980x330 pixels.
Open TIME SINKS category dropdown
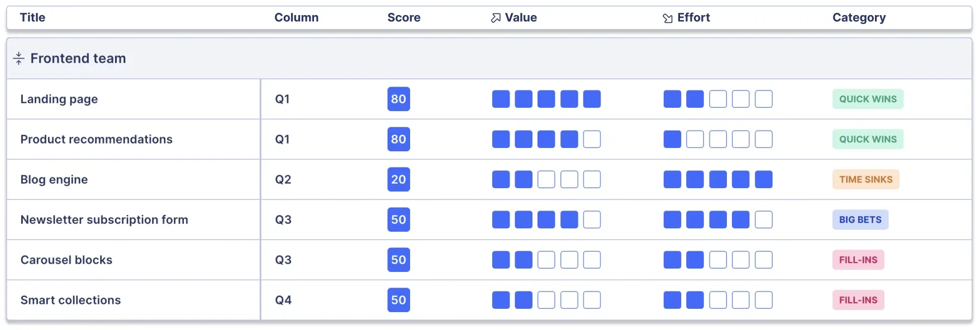(x=865, y=179)
